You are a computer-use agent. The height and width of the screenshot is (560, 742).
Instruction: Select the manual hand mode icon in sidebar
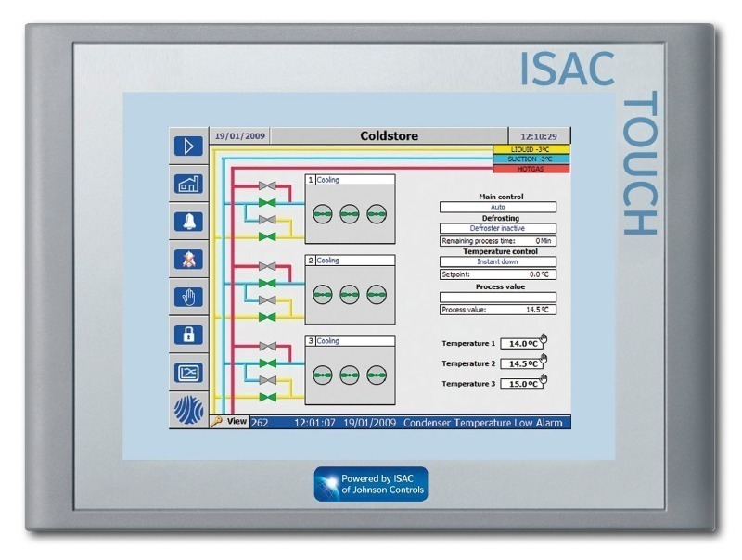pos(188,297)
